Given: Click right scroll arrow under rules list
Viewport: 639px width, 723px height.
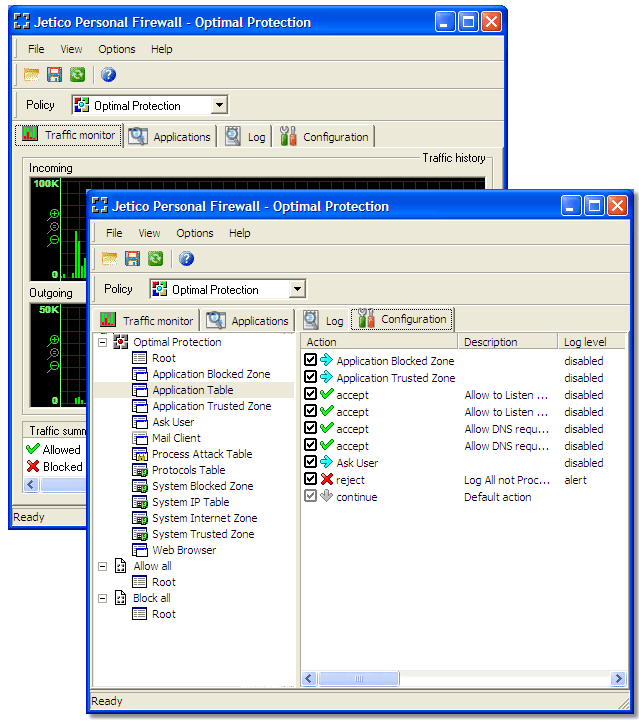Looking at the screenshot, I should tap(618, 678).
